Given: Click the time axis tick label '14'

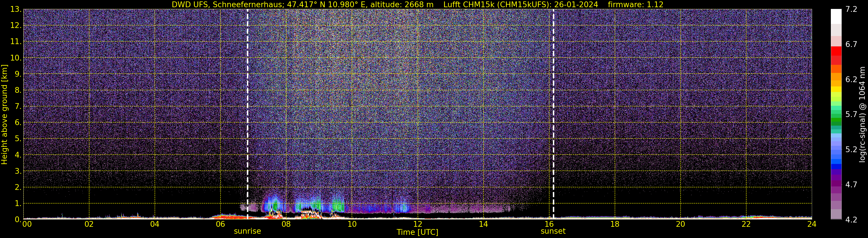Looking at the screenshot, I should click(483, 224).
